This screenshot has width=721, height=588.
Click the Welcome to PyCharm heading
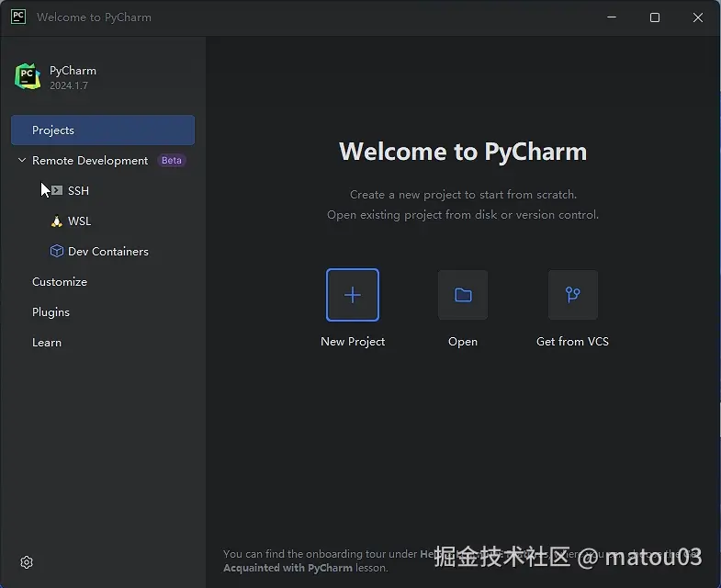pyautogui.click(x=463, y=152)
